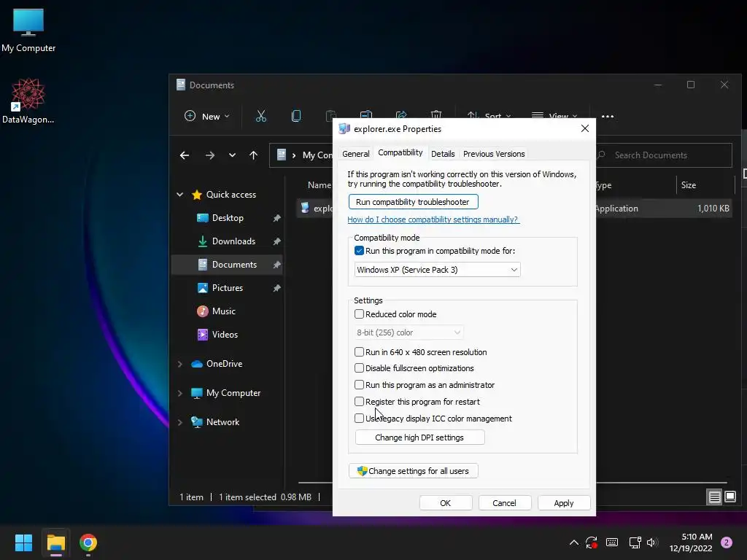Confirm with the OK button
Viewport: 747px width, 560px height.
point(446,503)
